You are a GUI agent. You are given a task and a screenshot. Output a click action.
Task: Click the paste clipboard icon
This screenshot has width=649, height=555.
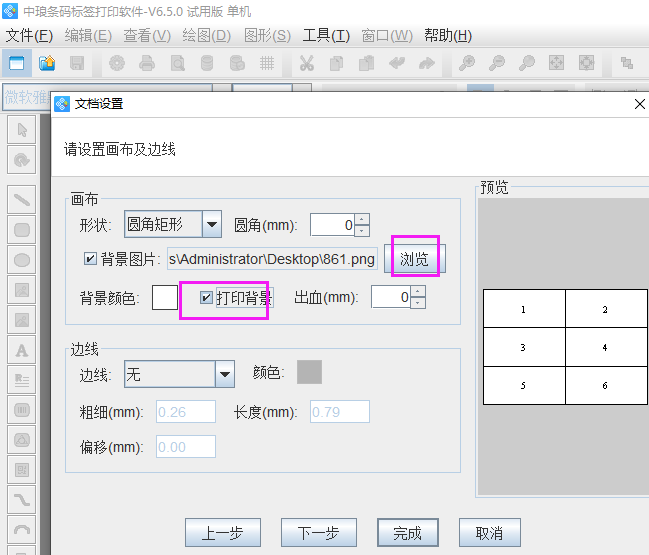click(366, 63)
